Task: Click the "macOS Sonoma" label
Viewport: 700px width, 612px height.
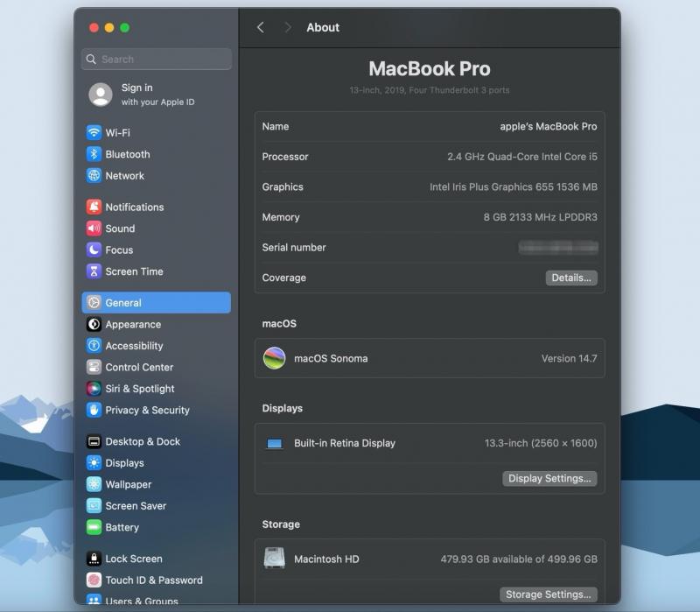Action: (331, 358)
